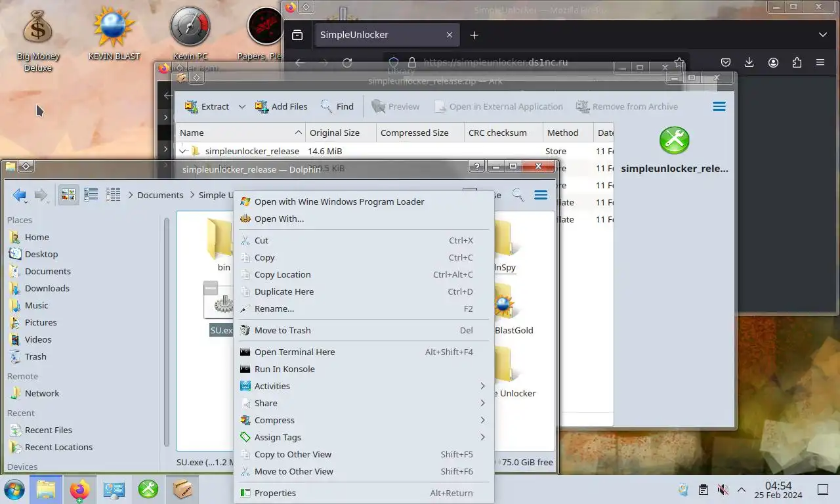This screenshot has width=840, height=504.
Task: Choose Open With... in context menu
Action: pyautogui.click(x=364, y=219)
